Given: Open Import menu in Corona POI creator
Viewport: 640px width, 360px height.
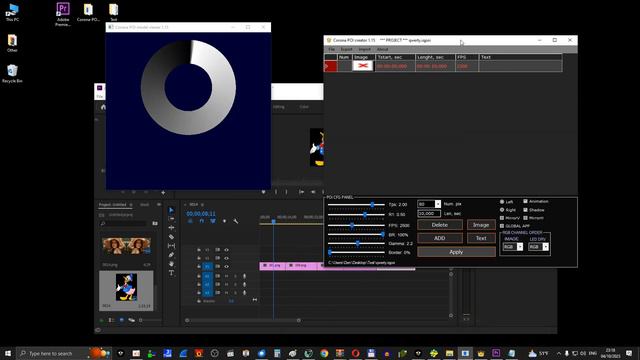Looking at the screenshot, I should [364, 49].
